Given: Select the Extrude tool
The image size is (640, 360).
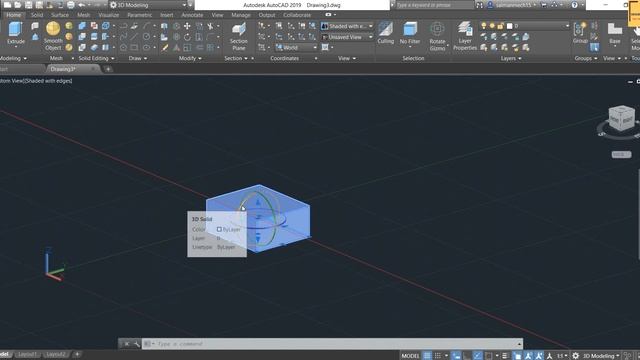Looking at the screenshot, I should coord(16,33).
